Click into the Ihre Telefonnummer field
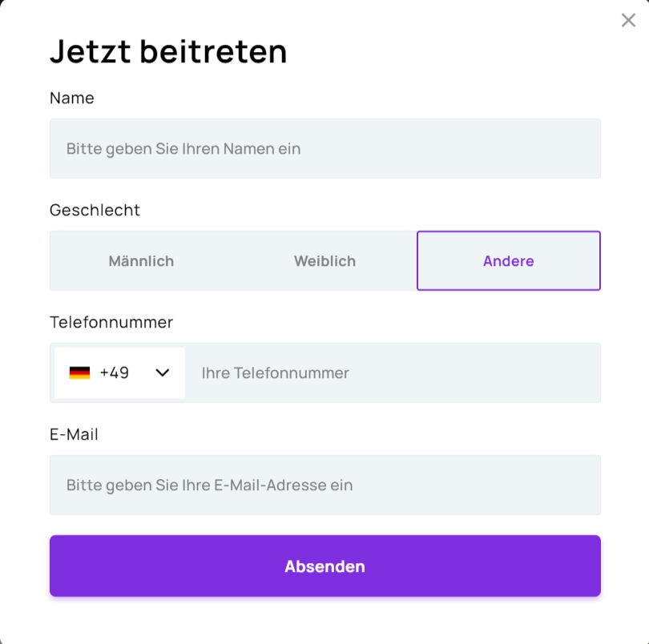This screenshot has width=649, height=644. click(393, 372)
